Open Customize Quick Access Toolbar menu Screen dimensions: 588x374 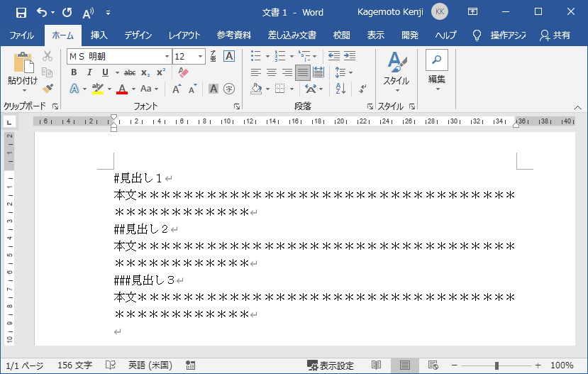(x=108, y=13)
